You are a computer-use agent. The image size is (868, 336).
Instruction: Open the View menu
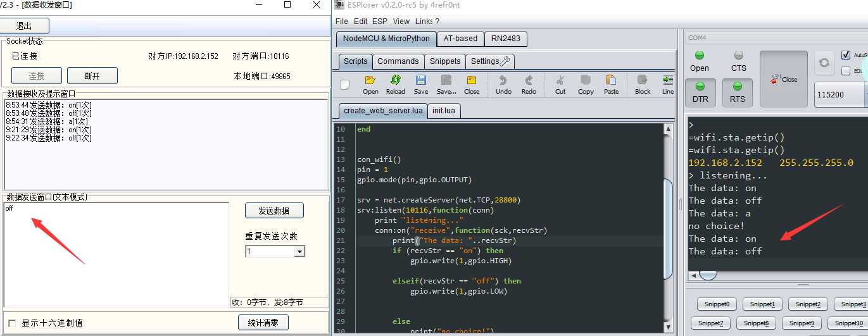[401, 22]
